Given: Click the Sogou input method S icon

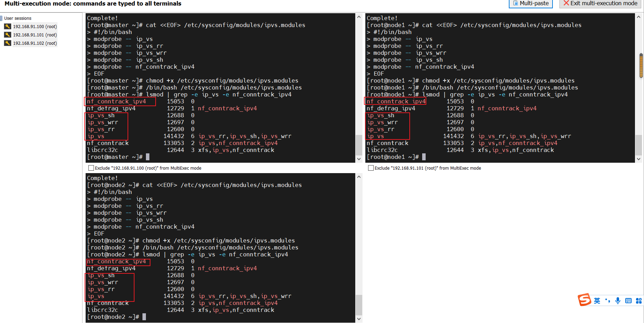Looking at the screenshot, I should pyautogui.click(x=584, y=300).
